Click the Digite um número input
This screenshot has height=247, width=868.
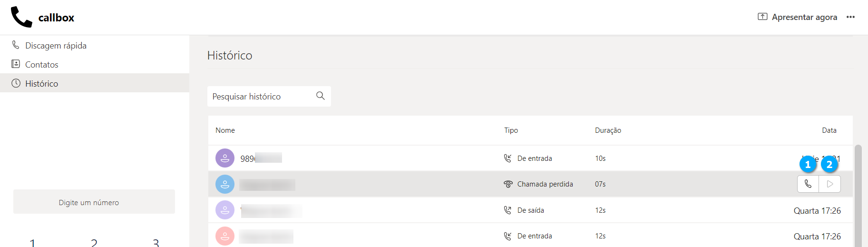94,202
